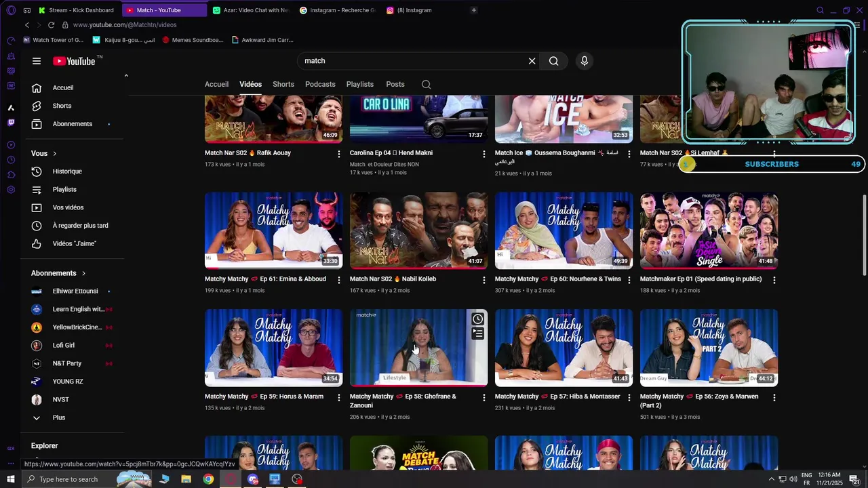Start voice search with the microphone
The image size is (868, 488).
(585, 61)
